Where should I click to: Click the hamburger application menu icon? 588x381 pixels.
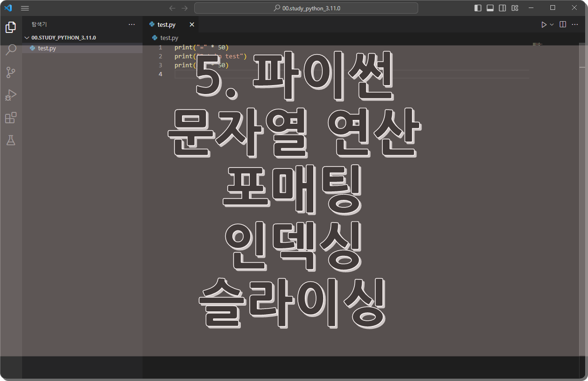point(25,8)
